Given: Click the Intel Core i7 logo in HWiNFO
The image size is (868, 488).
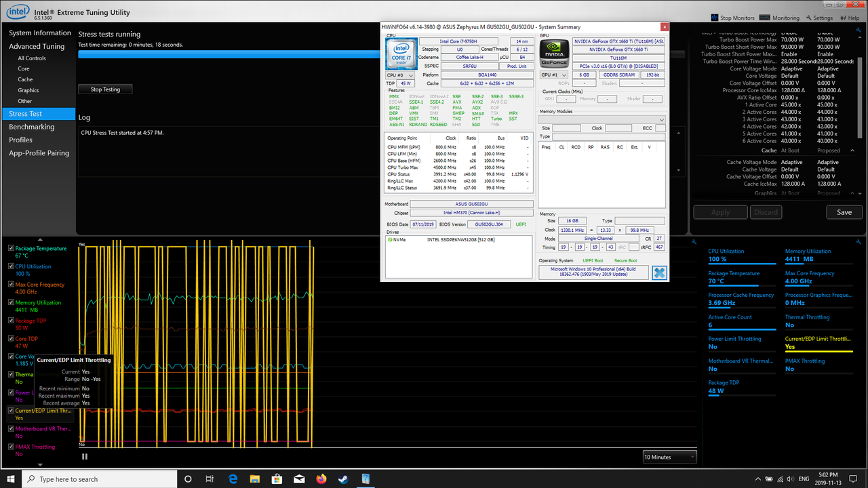Looking at the screenshot, I should point(401,54).
